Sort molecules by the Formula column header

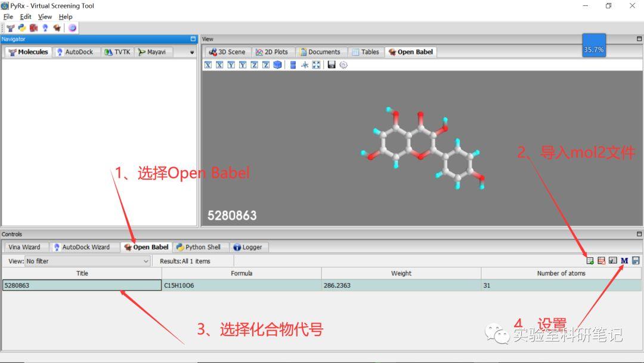pos(242,273)
